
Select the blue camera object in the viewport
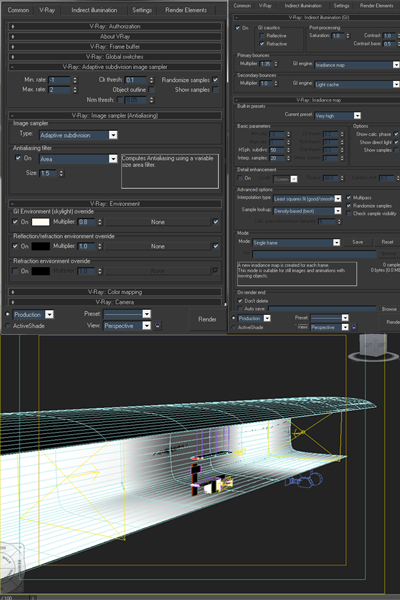(x=304, y=479)
